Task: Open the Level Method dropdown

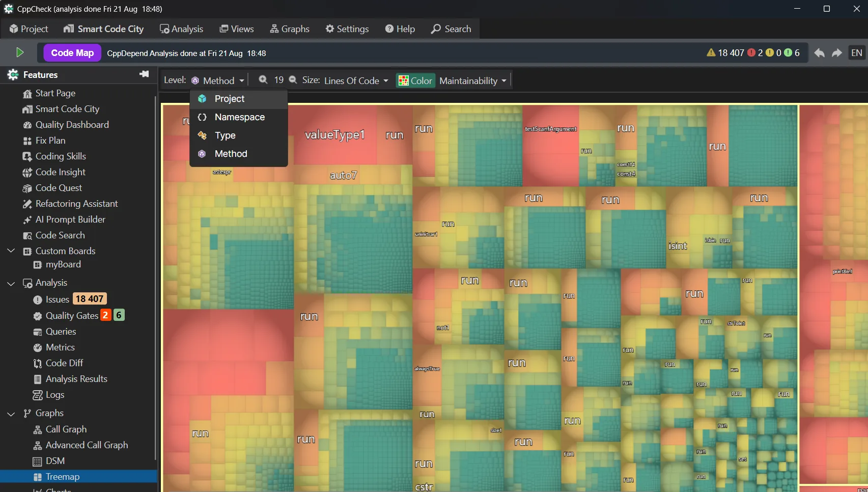Action: (218, 80)
